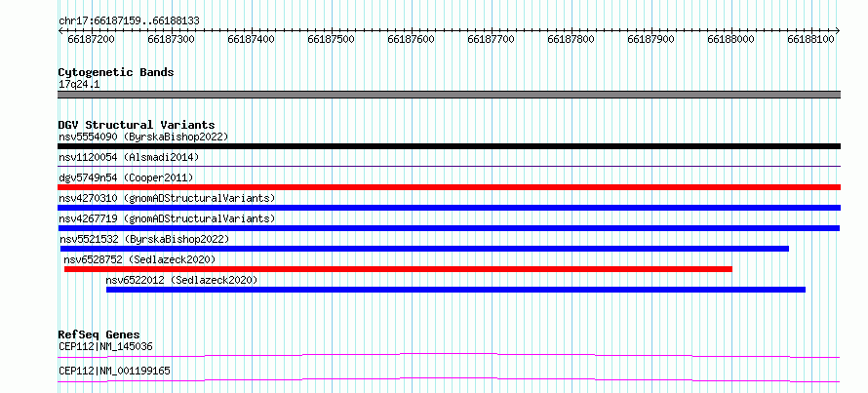Image resolution: width=868 pixels, height=393 pixels.
Task: Select the nsv6522012 blue variant bar
Action: (x=455, y=290)
